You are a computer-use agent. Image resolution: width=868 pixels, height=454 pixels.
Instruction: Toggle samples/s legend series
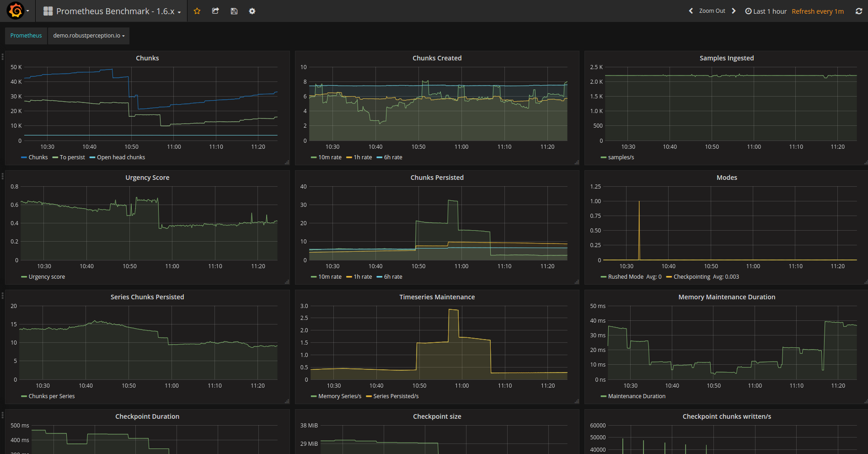pos(621,157)
